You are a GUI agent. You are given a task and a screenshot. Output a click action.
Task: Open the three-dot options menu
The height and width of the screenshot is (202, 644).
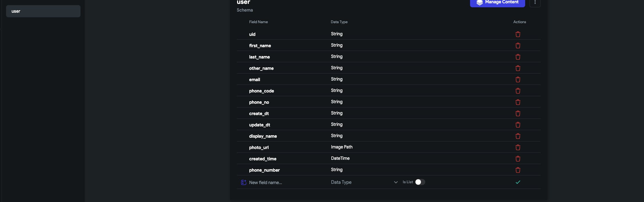pyautogui.click(x=535, y=2)
